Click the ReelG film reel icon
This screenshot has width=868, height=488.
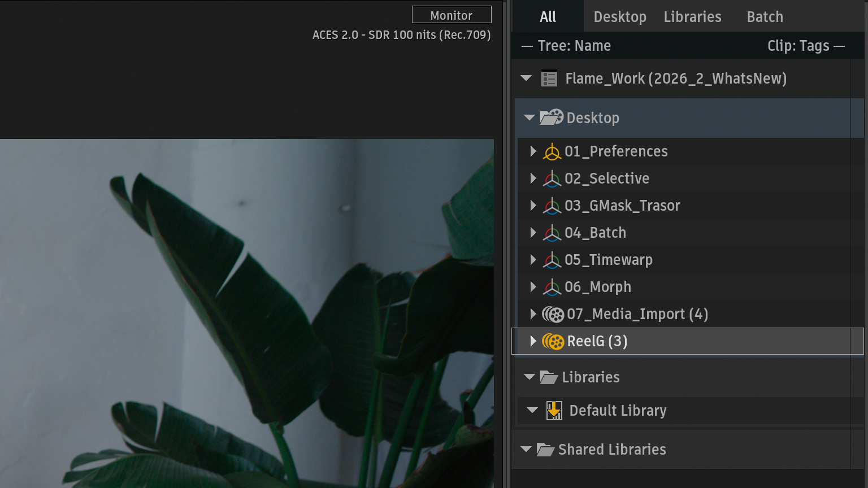[x=553, y=342]
